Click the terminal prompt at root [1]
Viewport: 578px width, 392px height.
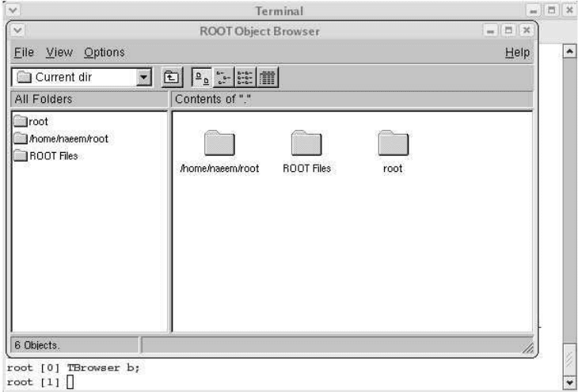coord(69,383)
